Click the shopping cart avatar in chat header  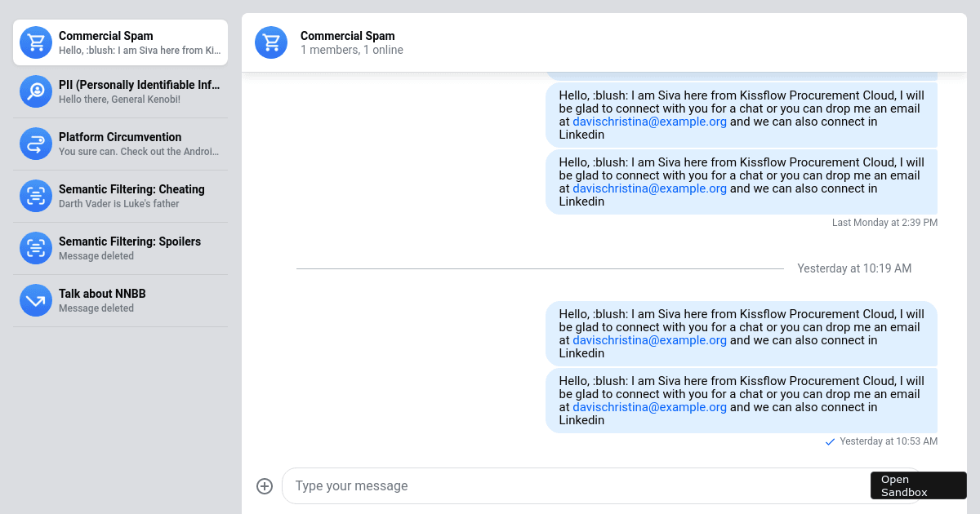click(x=271, y=42)
